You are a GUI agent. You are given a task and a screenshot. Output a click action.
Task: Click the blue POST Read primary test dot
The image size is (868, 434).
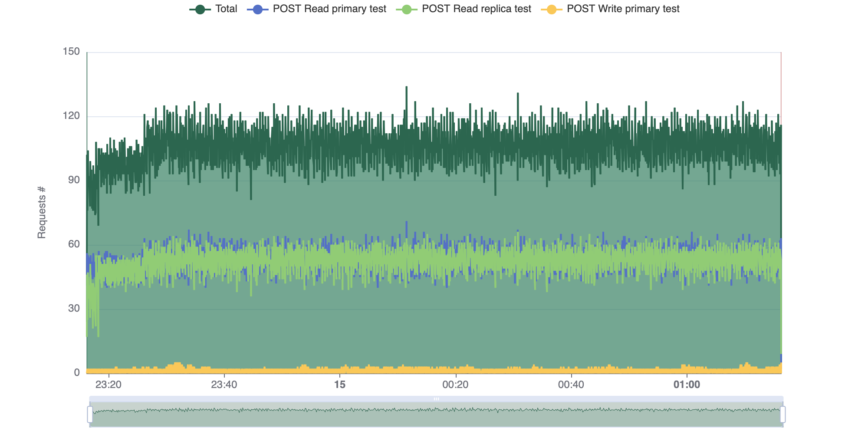(258, 8)
